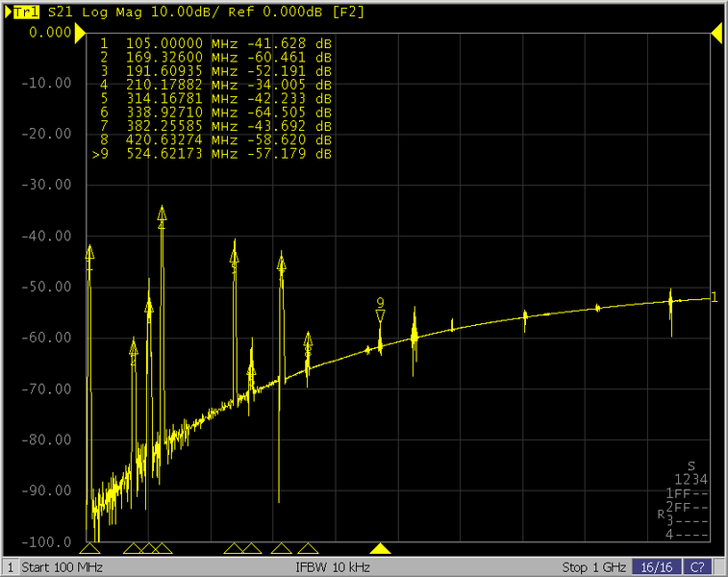Click the IFBW 10 kHz bandwidth field
This screenshot has height=577, width=728.
333,567
